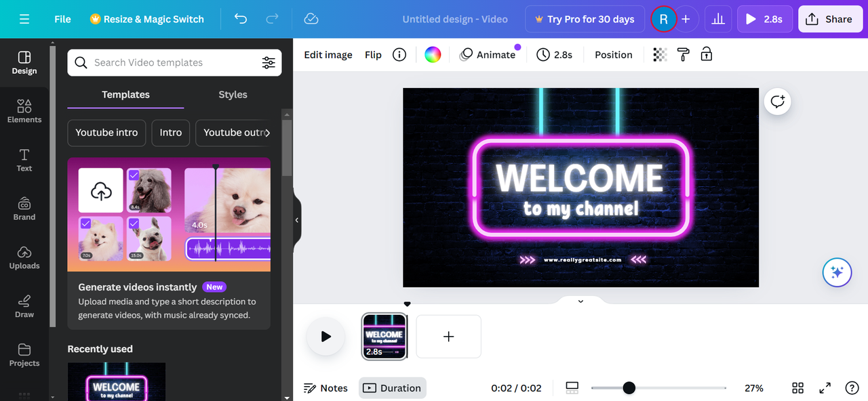Open the analytics insights chart icon
Viewport: 868px width, 401px height.
pyautogui.click(x=718, y=19)
